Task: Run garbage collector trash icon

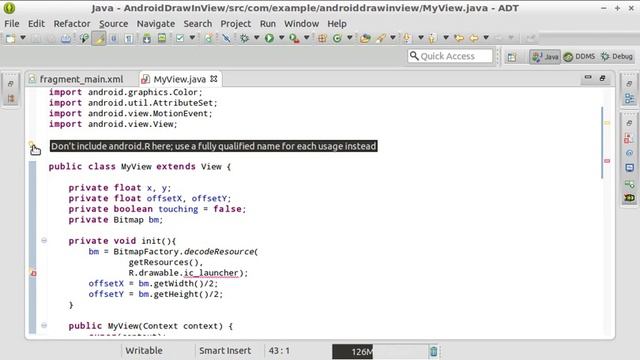Action: [x=433, y=351]
